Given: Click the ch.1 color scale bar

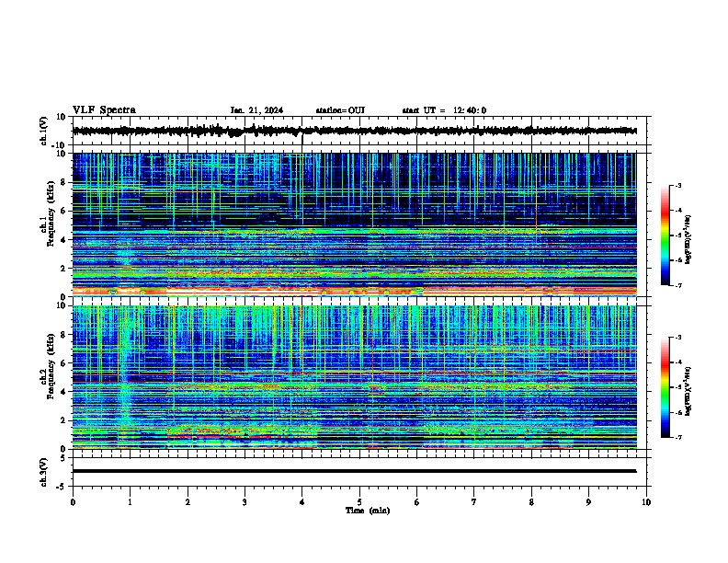Looking at the screenshot, I should pos(665,236).
